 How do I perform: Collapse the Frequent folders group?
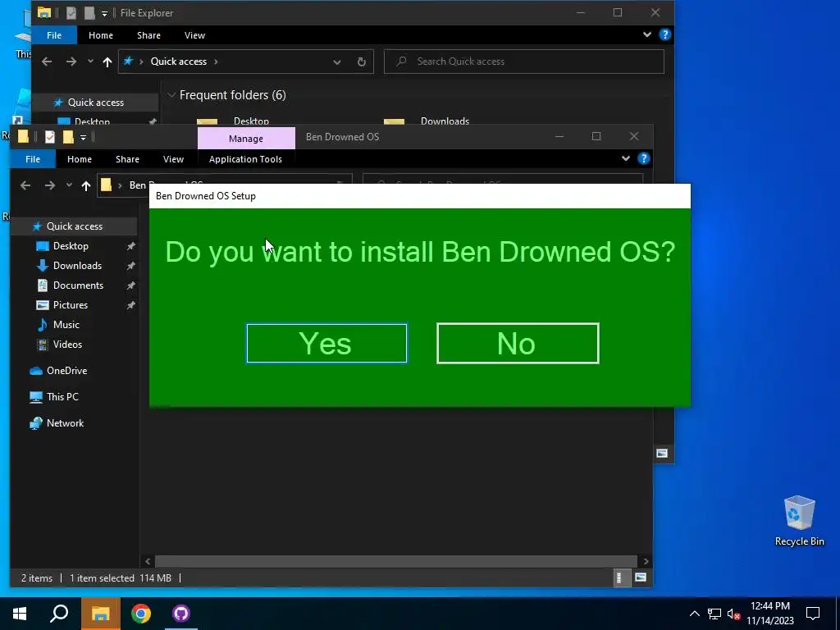coord(171,95)
